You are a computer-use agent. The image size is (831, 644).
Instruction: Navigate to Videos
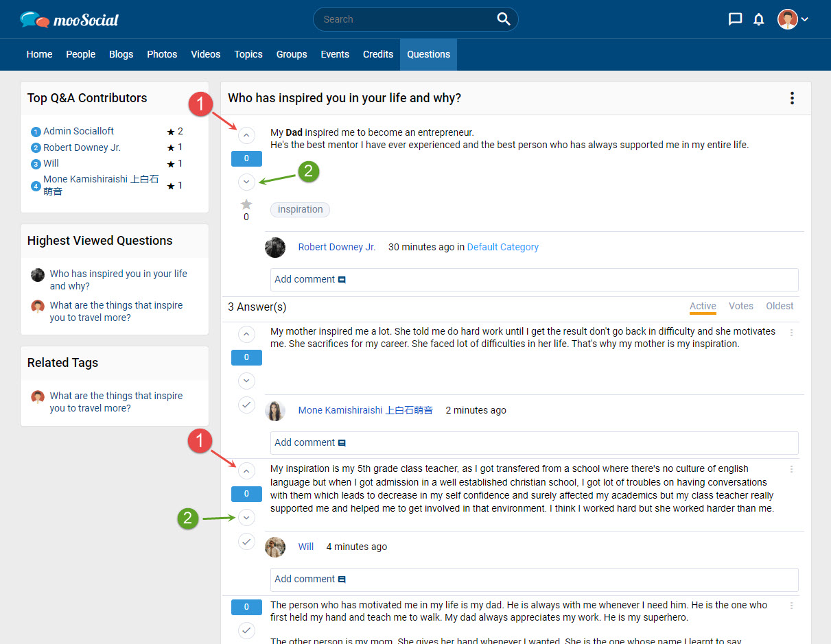pyautogui.click(x=206, y=54)
